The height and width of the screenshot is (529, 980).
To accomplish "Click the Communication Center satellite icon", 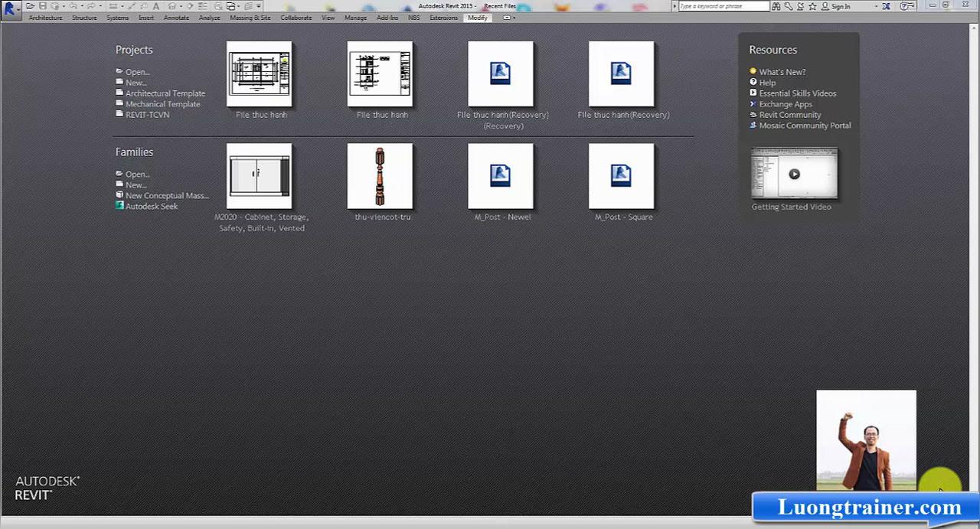I will (800, 6).
